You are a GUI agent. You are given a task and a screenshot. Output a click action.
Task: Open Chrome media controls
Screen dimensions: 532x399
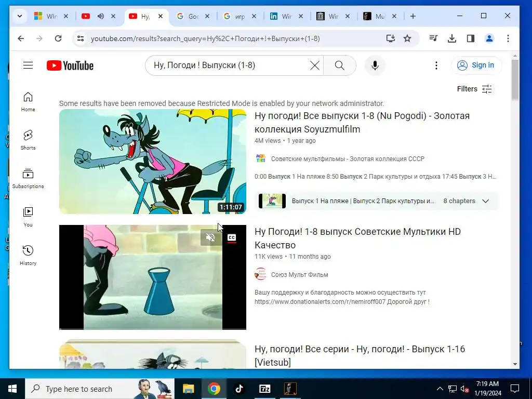point(433,38)
